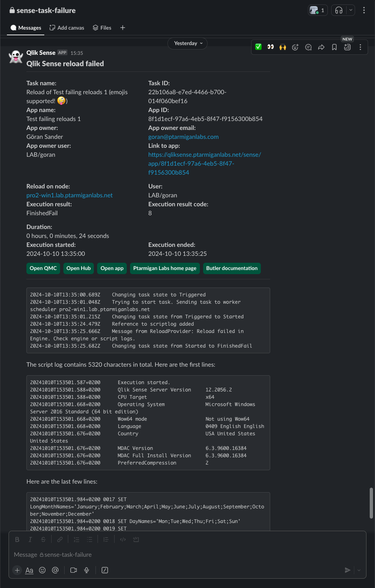
Task: Start a huddle using the headphones icon
Action: tap(339, 10)
